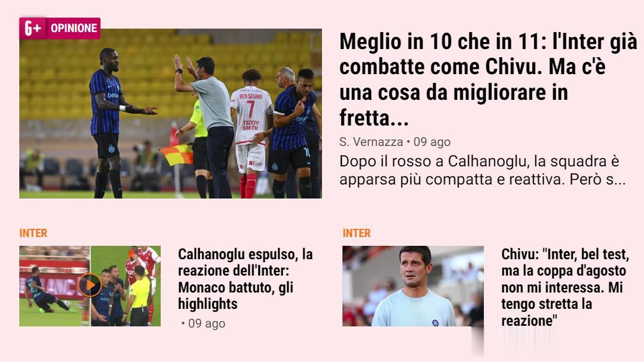View author S. Vernazza's page
This screenshot has width=644, height=362.
(x=371, y=142)
